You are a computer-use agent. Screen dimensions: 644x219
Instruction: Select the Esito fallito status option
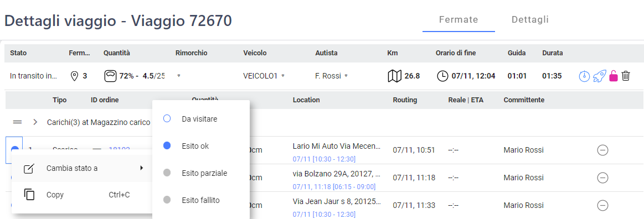pyautogui.click(x=201, y=200)
